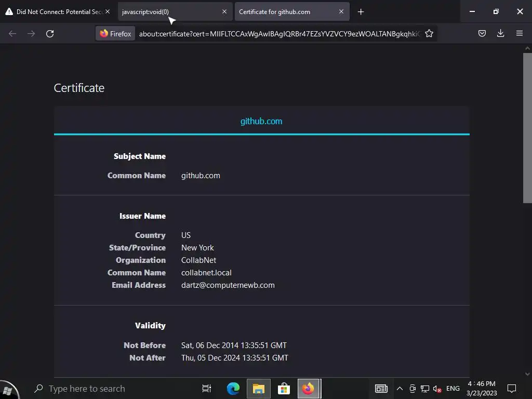
Task: Launch Microsoft Edge from taskbar
Action: [x=233, y=389]
